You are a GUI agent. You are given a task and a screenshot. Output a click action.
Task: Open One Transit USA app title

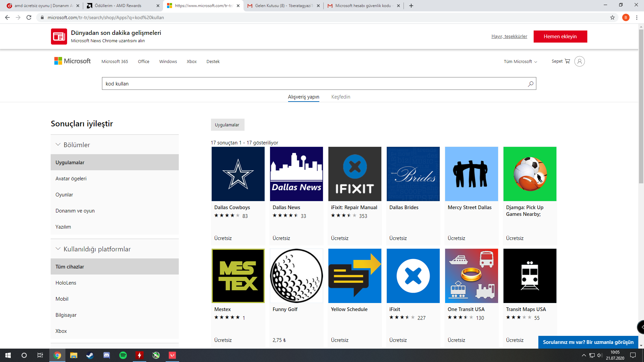pyautogui.click(x=466, y=309)
